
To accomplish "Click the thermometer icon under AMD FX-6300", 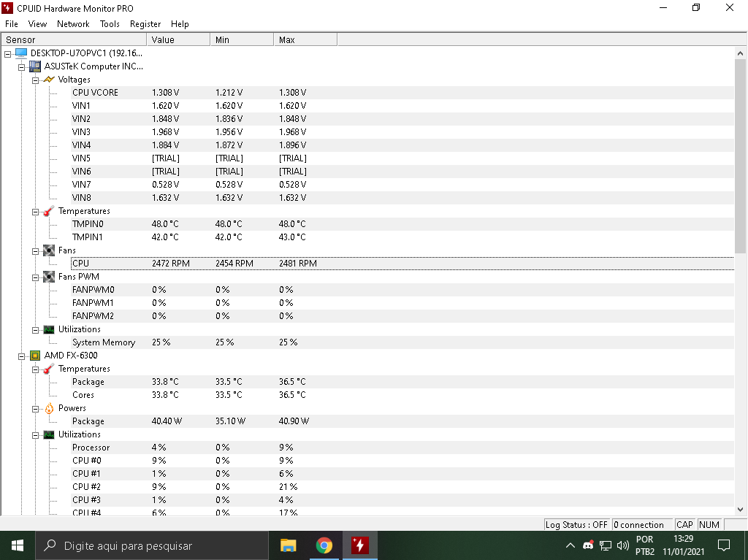I will coord(49,369).
